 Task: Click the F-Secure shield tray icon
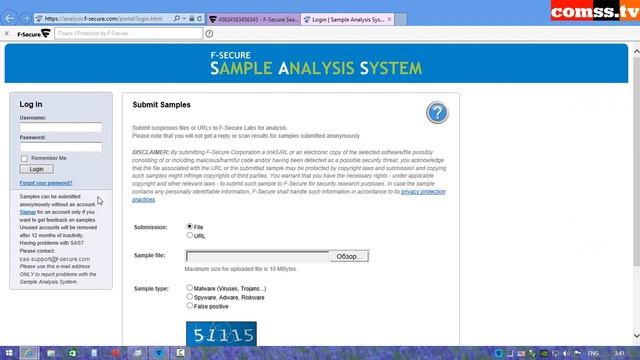[499, 353]
